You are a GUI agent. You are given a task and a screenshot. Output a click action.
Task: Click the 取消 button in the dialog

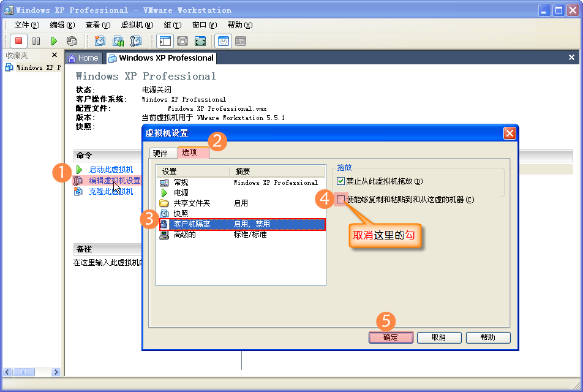click(x=438, y=337)
